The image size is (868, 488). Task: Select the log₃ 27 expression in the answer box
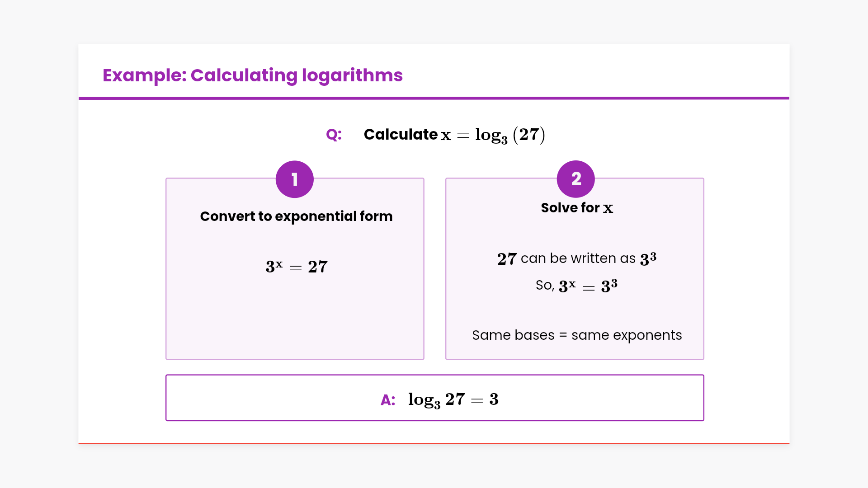(x=436, y=399)
